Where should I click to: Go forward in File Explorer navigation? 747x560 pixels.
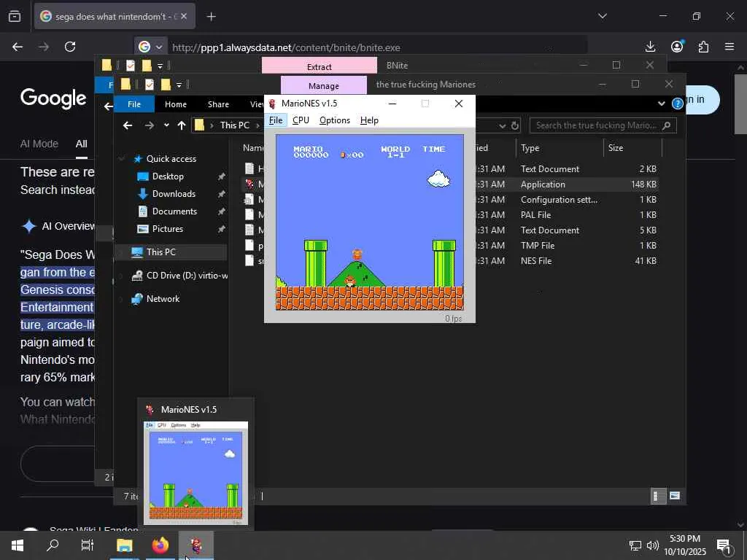tap(149, 125)
